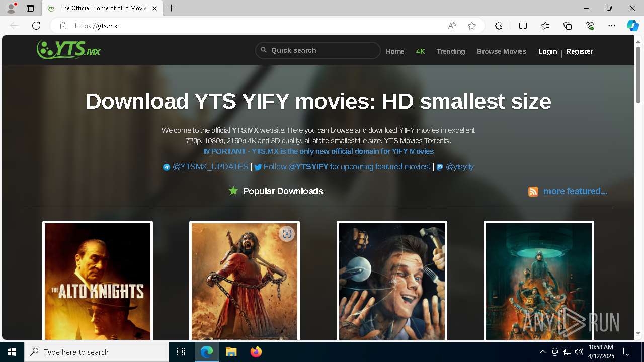The image size is (644, 362).
Task: Go to Home in site navigation
Action: point(395,51)
